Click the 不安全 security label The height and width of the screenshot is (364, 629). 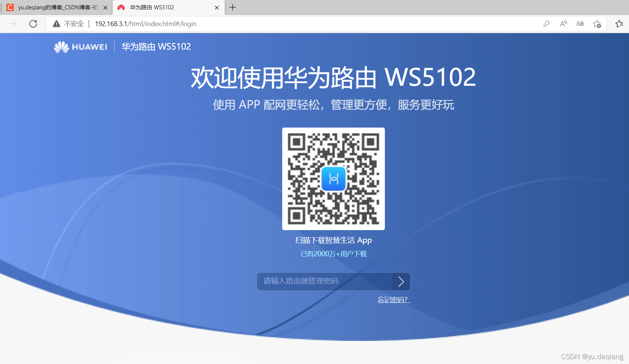[x=74, y=24]
